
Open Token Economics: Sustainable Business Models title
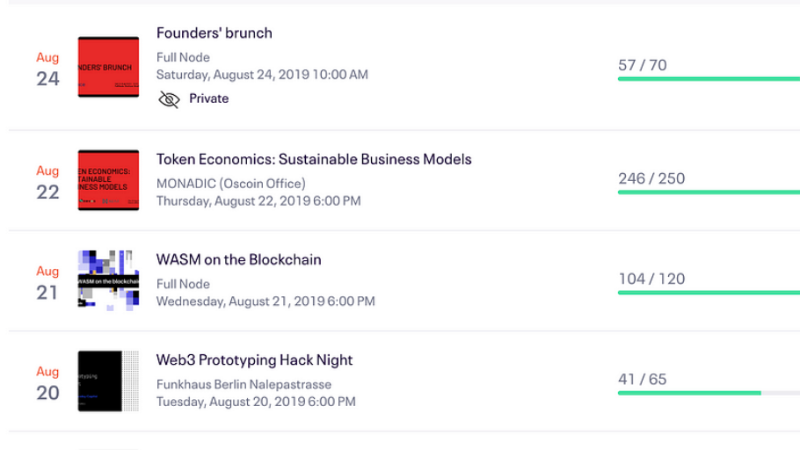(x=314, y=159)
